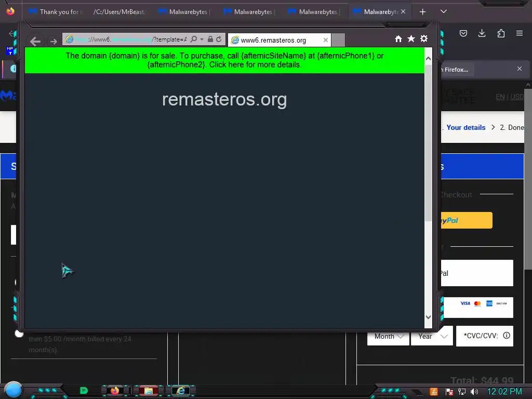The width and height of the screenshot is (532, 399).
Task: Select the 24 month billing radio button
Action: (x=19, y=334)
